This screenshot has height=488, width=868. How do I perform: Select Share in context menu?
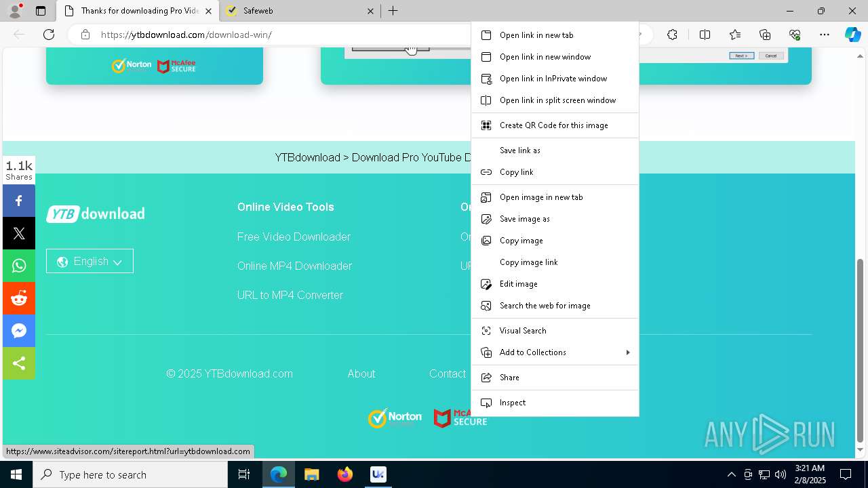[555, 378]
